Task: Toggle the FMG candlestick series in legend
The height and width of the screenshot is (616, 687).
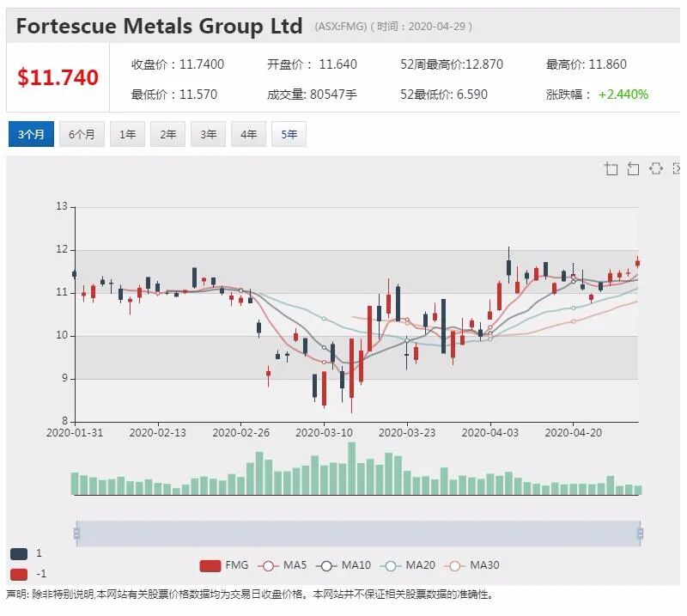Action: pyautogui.click(x=224, y=565)
